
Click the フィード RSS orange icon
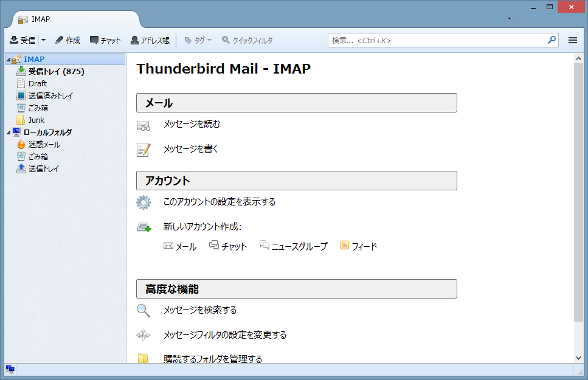[345, 246]
